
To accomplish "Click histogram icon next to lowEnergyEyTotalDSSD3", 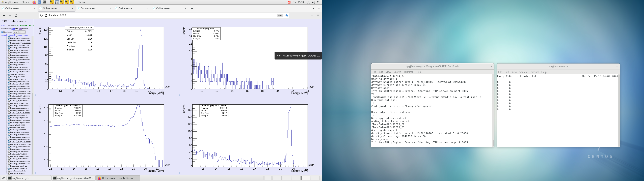I will (9, 152).
